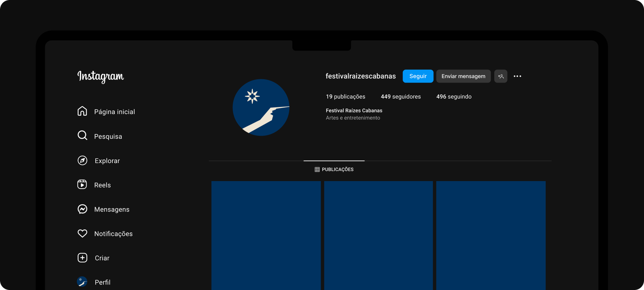Click the Pesquisa magnifier icon

pyautogui.click(x=82, y=136)
